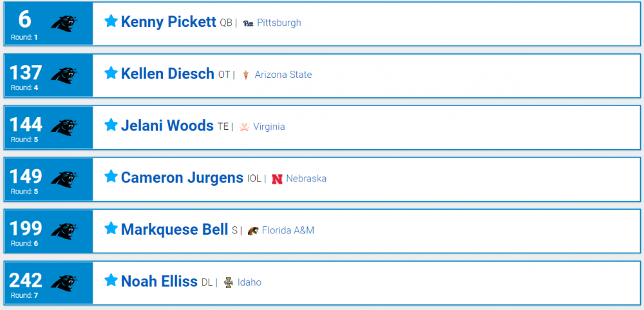Star the Kellen Diesch pick
This screenshot has height=310, width=644.
click(111, 73)
